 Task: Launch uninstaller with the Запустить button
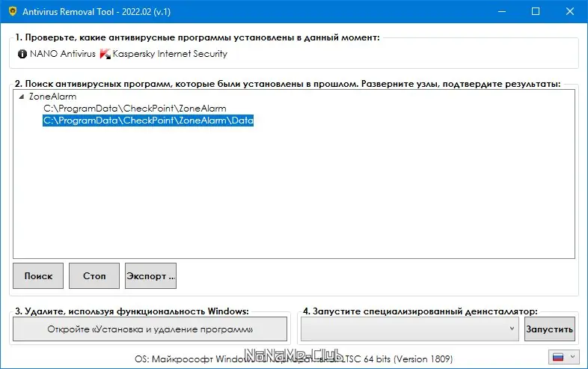(x=549, y=329)
